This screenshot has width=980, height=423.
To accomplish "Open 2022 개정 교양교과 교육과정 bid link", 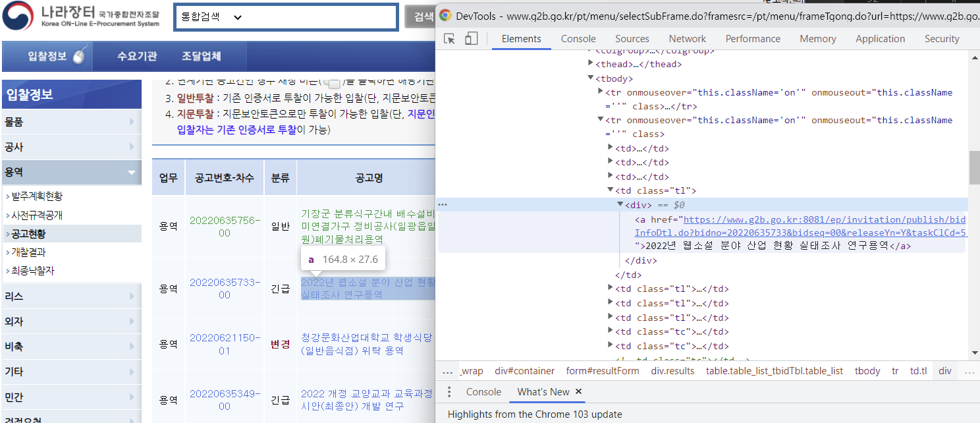I will tap(367, 400).
